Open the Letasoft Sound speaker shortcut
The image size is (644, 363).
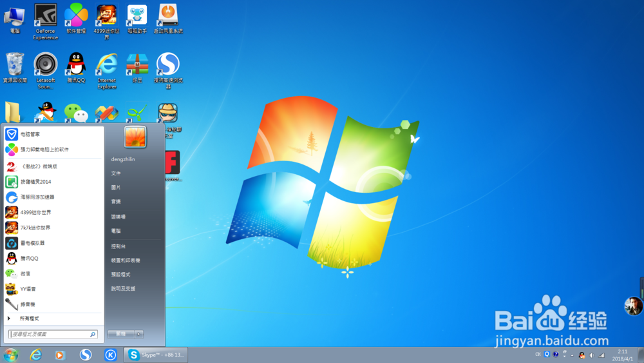[45, 71]
